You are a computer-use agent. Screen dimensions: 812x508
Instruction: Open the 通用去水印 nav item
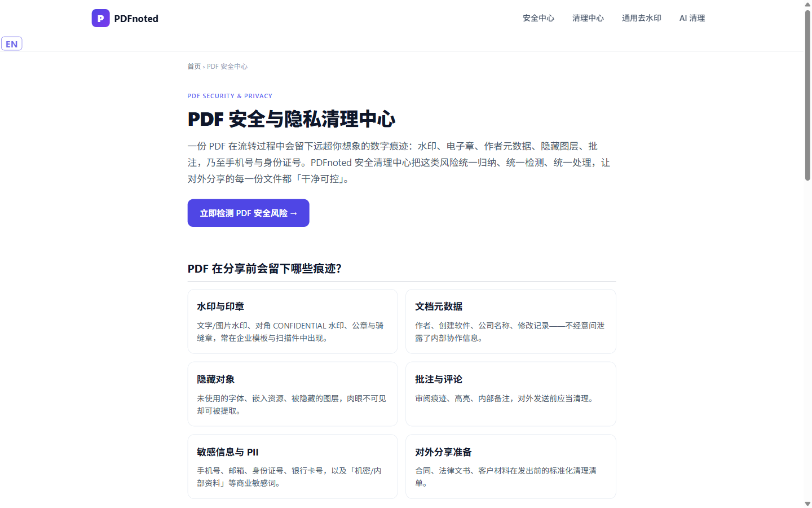pos(641,18)
